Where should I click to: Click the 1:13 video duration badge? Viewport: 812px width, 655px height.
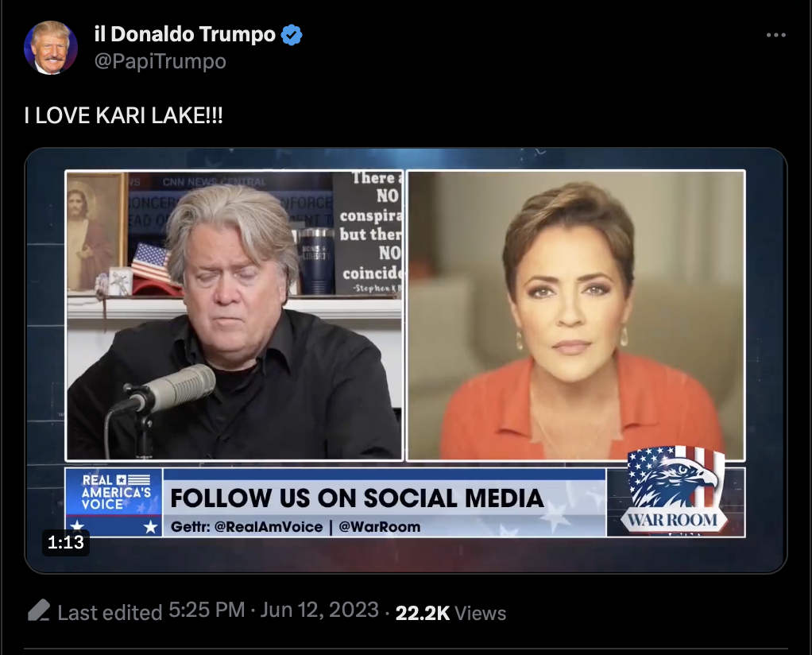[66, 542]
